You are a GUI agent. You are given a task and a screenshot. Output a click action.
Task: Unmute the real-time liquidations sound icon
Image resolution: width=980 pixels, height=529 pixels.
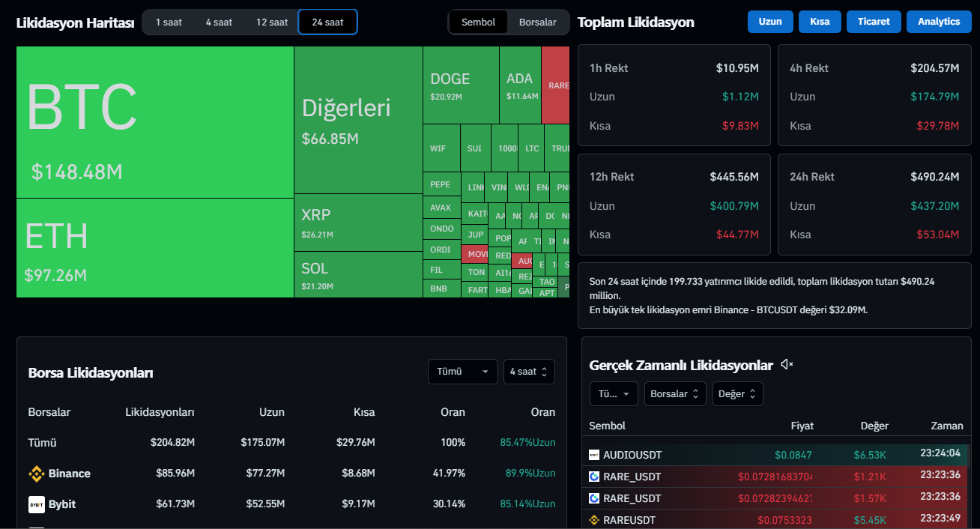(787, 365)
